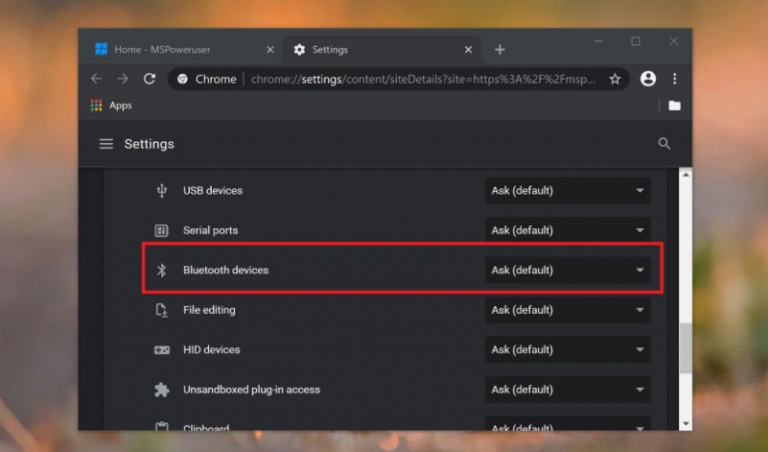Click the Chrome site info icon
The height and width of the screenshot is (452, 768).
point(183,79)
